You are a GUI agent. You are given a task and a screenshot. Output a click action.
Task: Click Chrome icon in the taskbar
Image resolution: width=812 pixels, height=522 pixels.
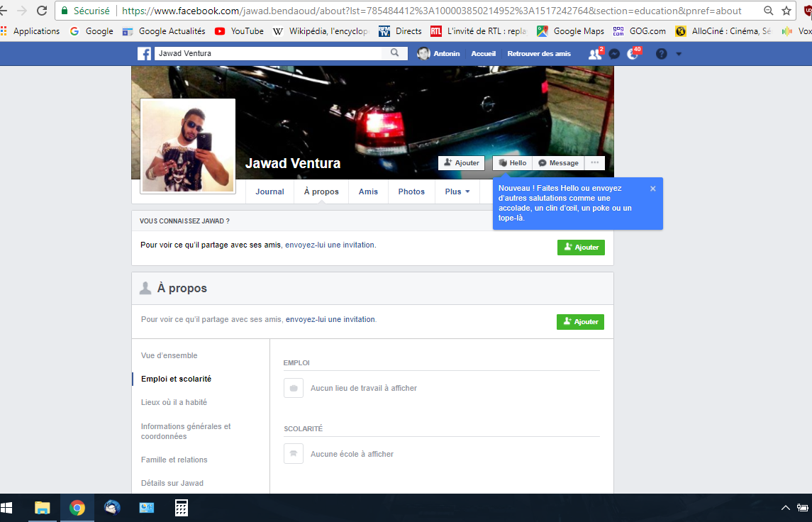pyautogui.click(x=77, y=508)
